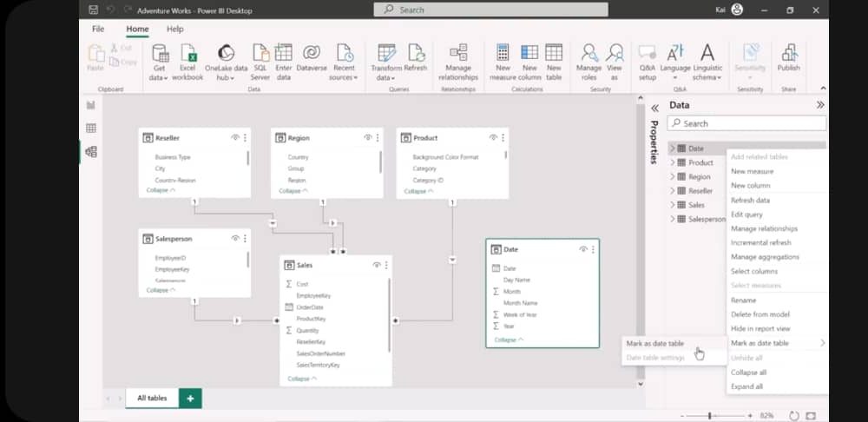Choose Refresh data in context menu

[x=750, y=200]
